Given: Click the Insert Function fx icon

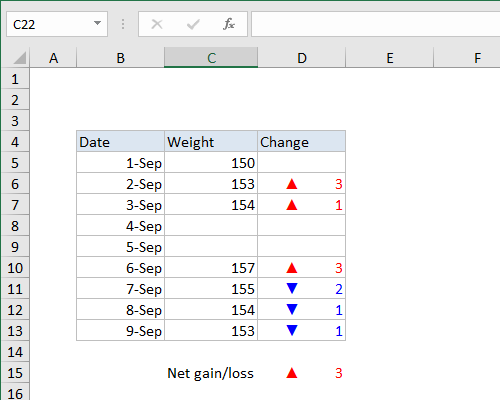Looking at the screenshot, I should (x=229, y=24).
